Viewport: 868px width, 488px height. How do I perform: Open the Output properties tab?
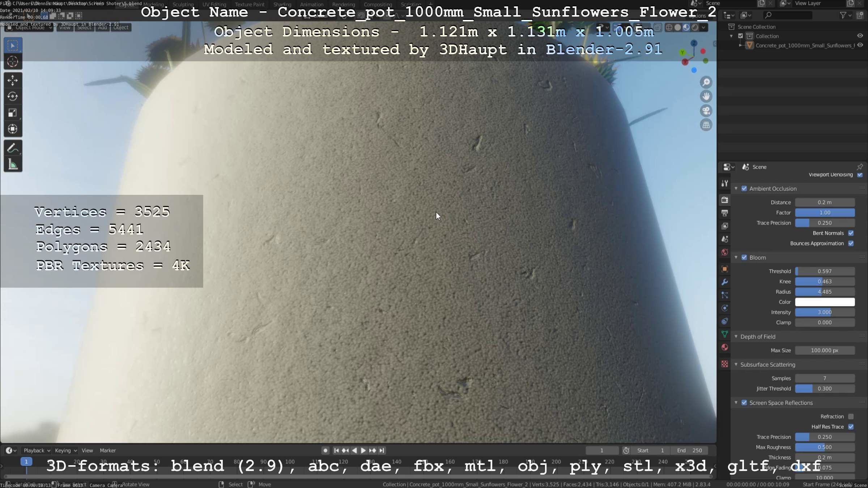coord(725,213)
